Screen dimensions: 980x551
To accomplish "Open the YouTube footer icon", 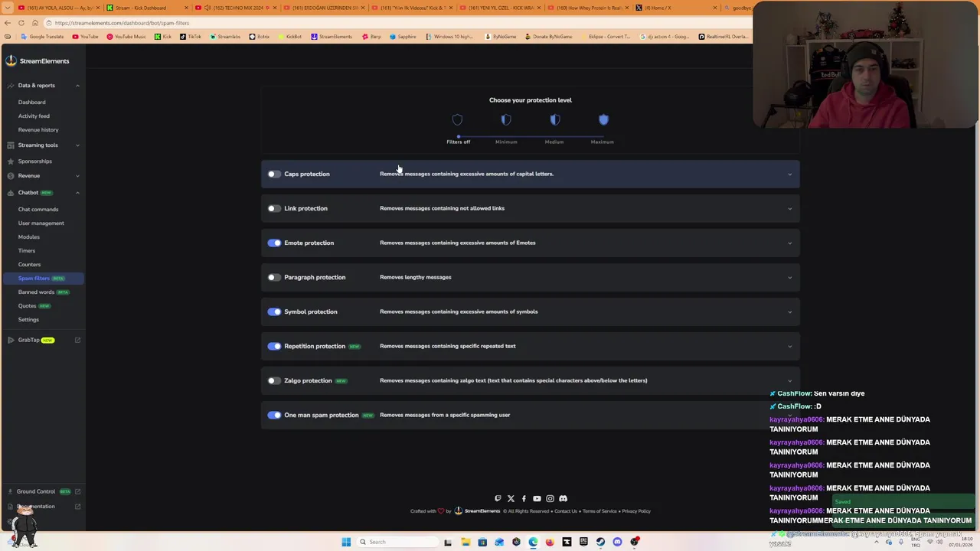I will click(x=537, y=499).
